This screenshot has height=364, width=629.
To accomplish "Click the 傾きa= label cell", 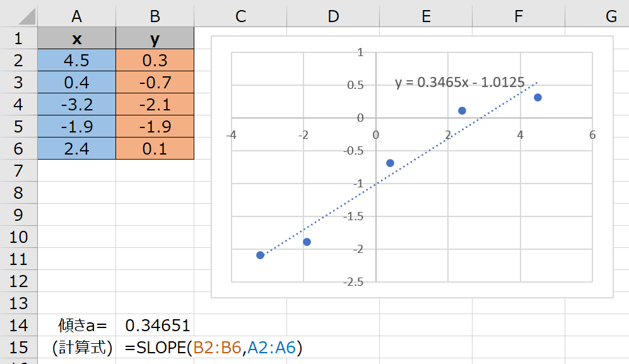I will pyautogui.click(x=76, y=326).
